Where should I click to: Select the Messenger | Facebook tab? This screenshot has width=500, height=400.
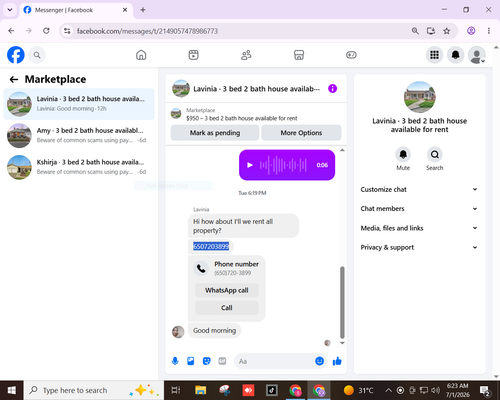tap(76, 10)
